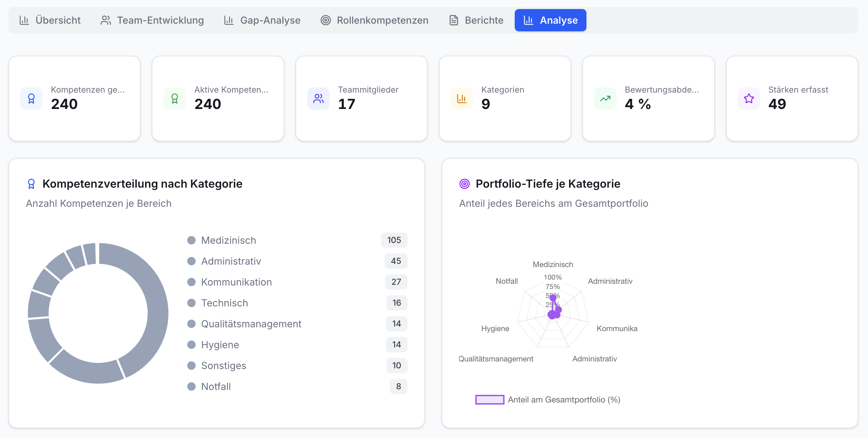Click the legend dot next to Qualitätsmanagement
The width and height of the screenshot is (868, 438).
point(191,324)
